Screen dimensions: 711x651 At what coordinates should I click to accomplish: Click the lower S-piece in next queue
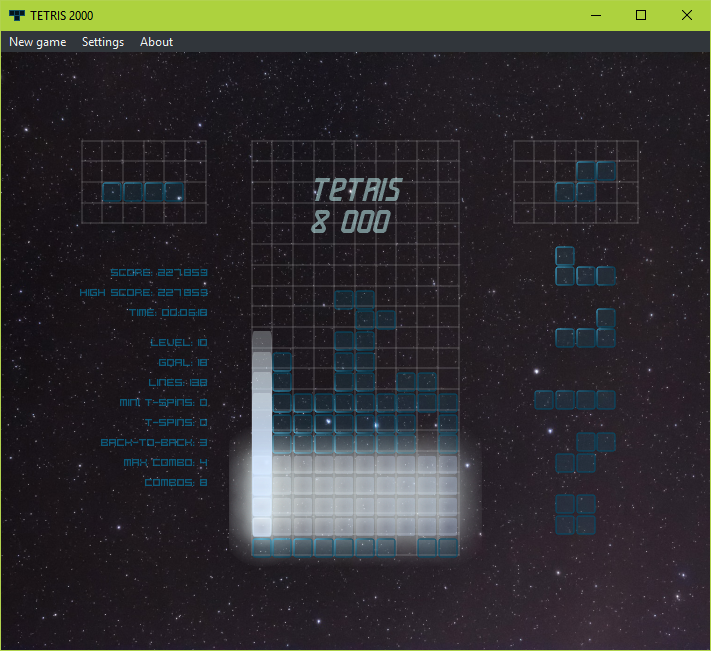pyautogui.click(x=585, y=452)
